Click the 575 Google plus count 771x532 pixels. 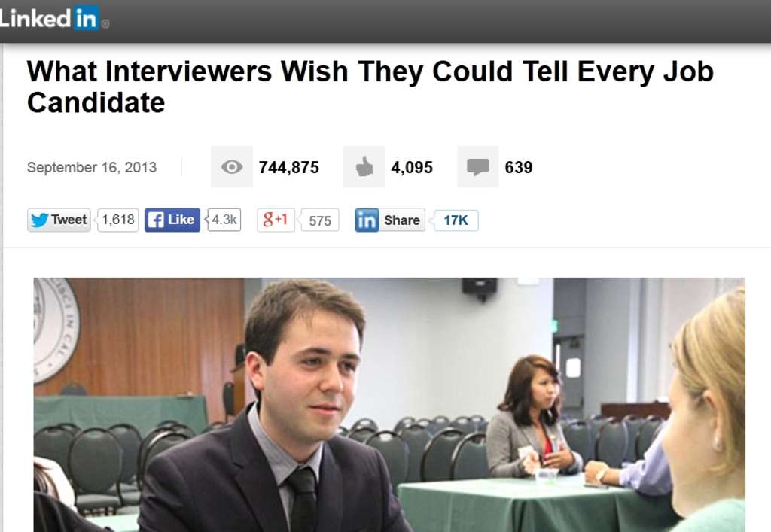coord(319,220)
